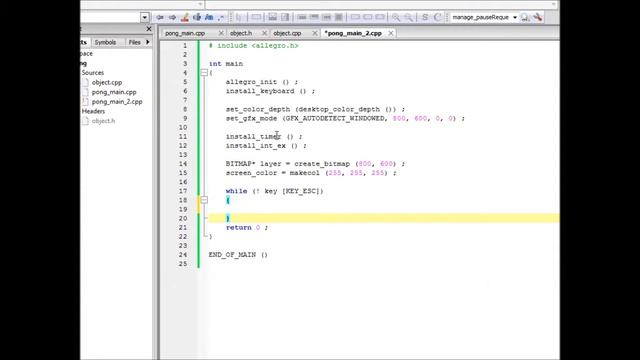Click on 'install_timer () ;' line
This screenshot has width=640, height=360.
(x=264, y=137)
